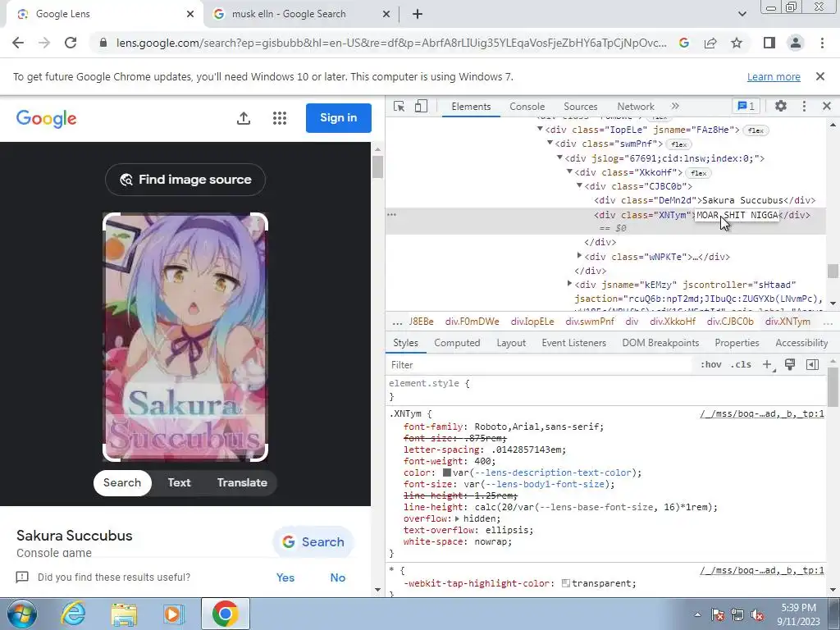Image resolution: width=840 pixels, height=630 pixels.
Task: Show more DevTools tabs
Action: [675, 106]
